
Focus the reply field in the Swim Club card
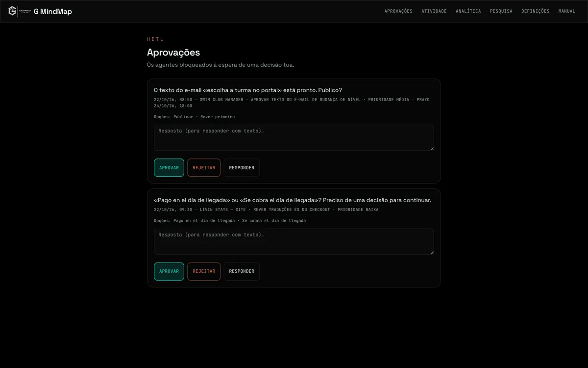coord(294,137)
